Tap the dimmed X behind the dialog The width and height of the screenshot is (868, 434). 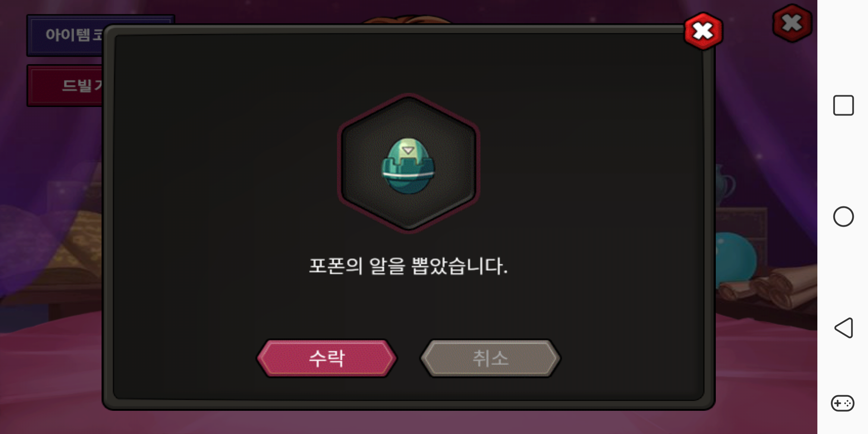tap(792, 23)
